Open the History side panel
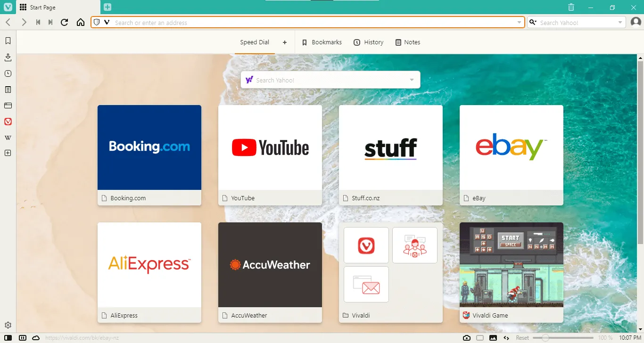The width and height of the screenshot is (644, 343). 8,73
